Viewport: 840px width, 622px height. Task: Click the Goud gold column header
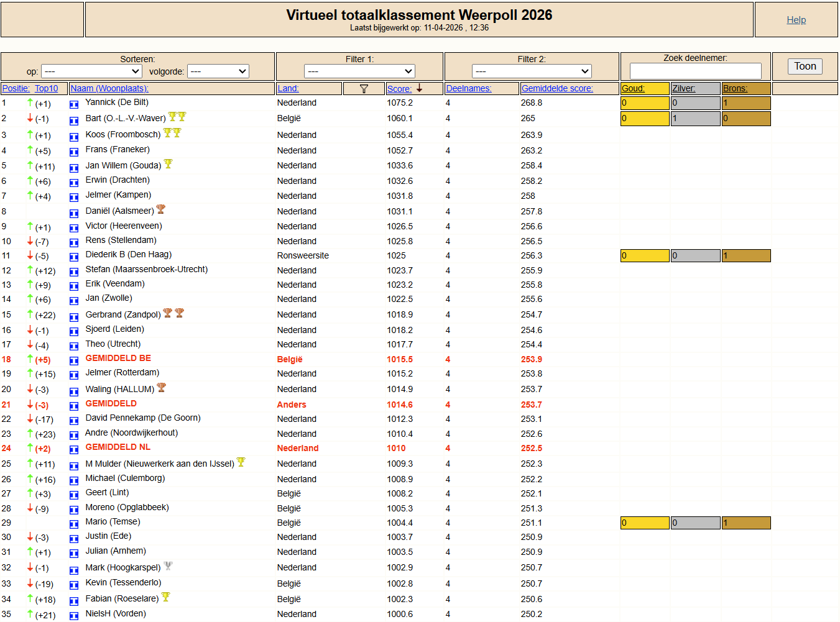point(633,89)
